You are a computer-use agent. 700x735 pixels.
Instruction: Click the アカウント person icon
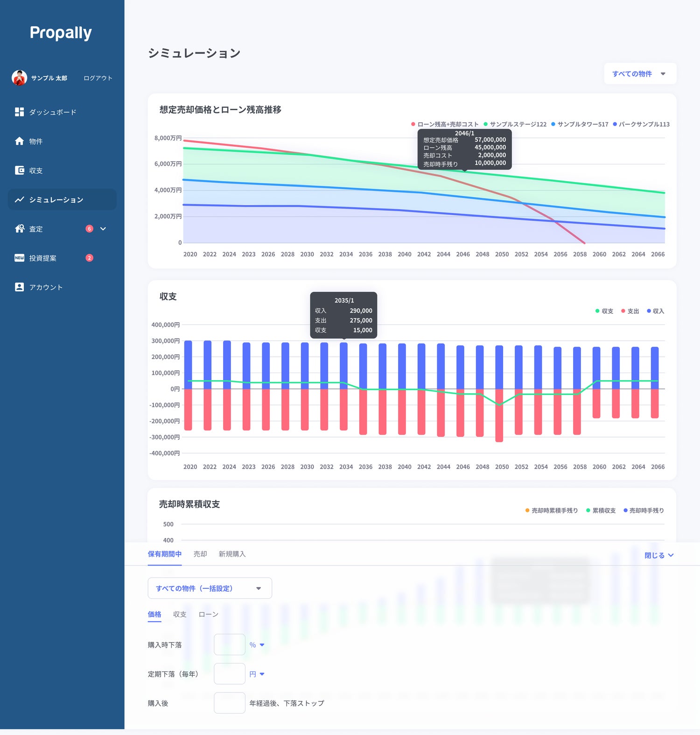19,287
